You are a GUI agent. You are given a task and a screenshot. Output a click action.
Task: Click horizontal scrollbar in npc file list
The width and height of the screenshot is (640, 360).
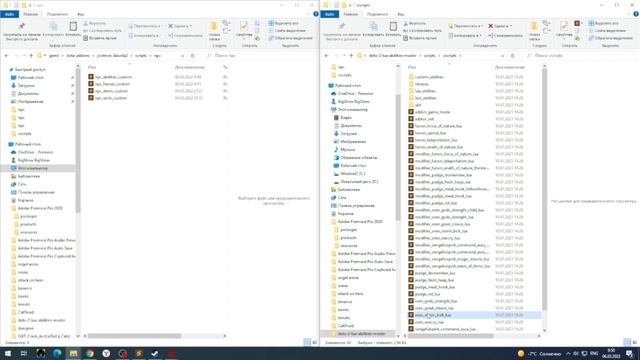point(135,336)
